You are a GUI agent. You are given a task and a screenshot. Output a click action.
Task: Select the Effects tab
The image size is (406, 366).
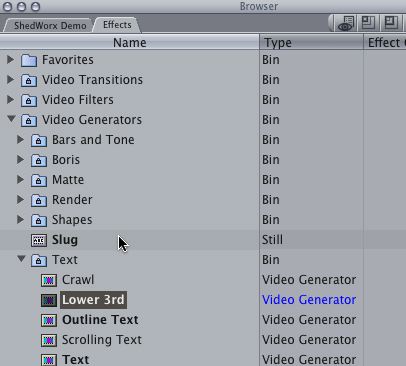tap(117, 25)
